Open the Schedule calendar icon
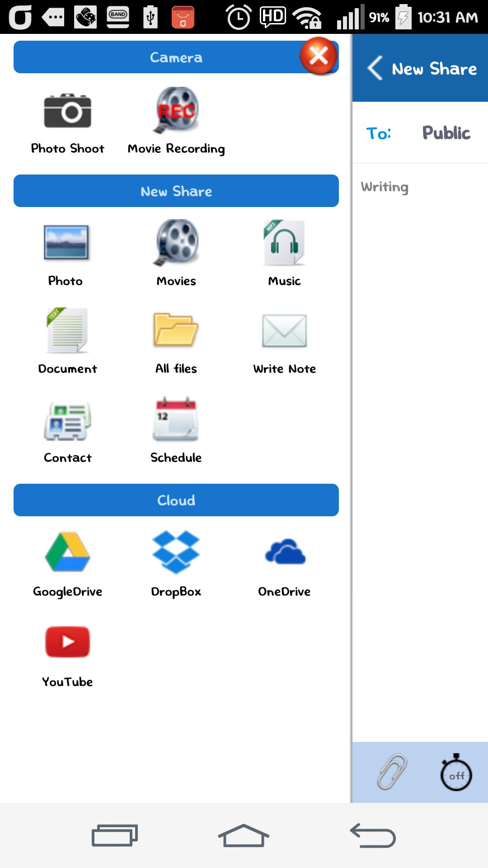 point(176,420)
